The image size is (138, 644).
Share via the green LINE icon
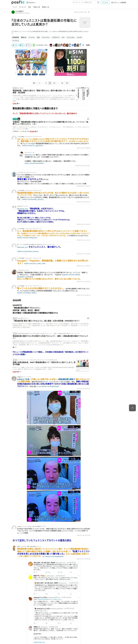point(34,45)
